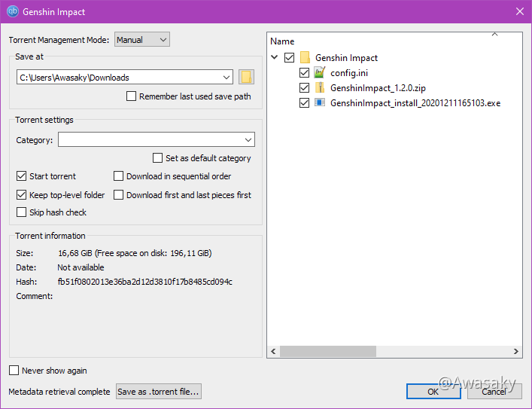Select GenshinImpact_1.2.0.zip file name
The width and height of the screenshot is (532, 409).
coord(378,88)
